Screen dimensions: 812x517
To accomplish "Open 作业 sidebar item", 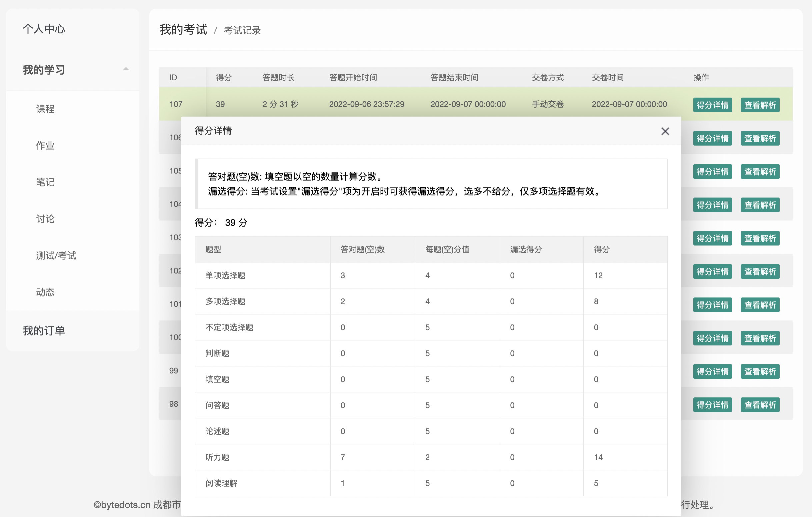I will pos(45,146).
